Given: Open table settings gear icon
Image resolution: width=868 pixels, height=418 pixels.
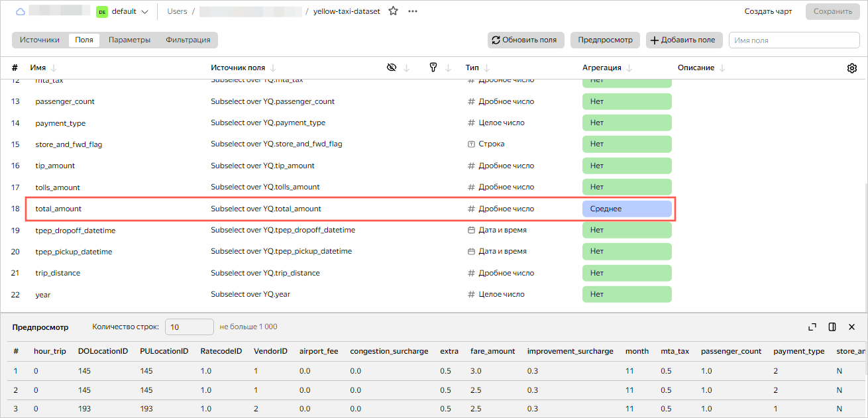Looking at the screenshot, I should coord(852,68).
